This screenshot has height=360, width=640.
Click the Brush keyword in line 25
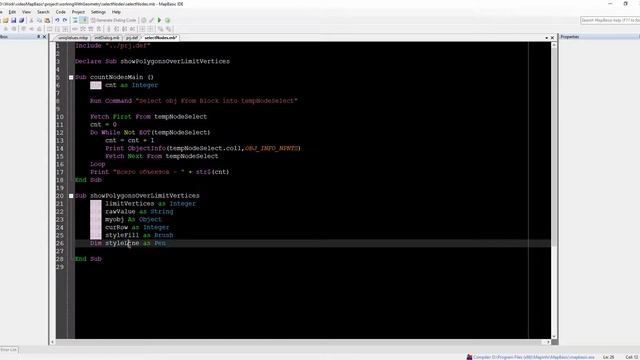coord(164,236)
